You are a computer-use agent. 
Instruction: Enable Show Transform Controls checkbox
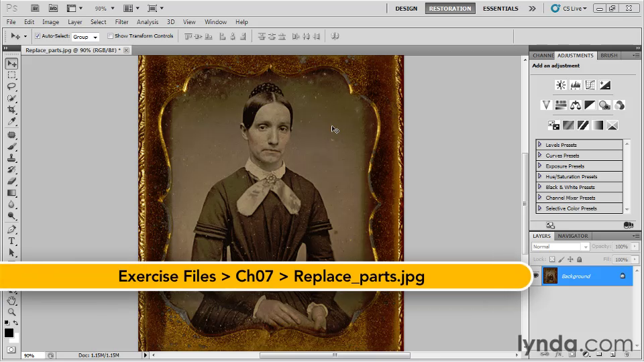coord(110,36)
